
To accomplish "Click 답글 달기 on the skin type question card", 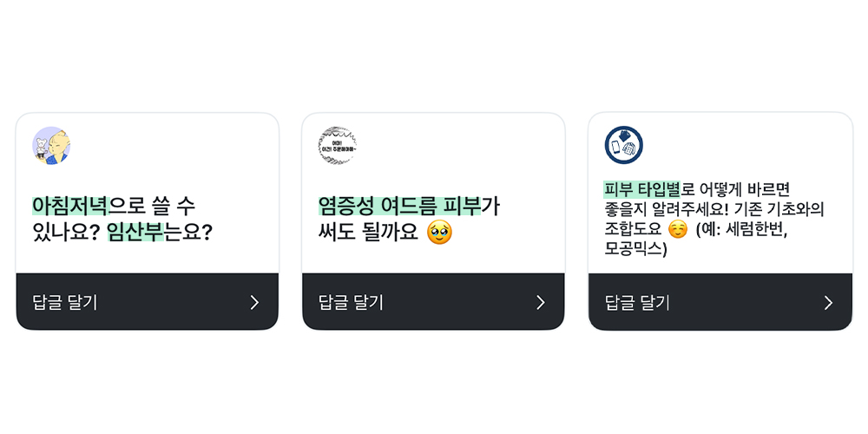I will (x=637, y=303).
